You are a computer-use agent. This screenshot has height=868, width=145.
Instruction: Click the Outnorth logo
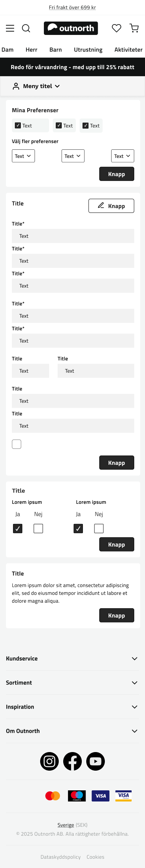pos(71,28)
